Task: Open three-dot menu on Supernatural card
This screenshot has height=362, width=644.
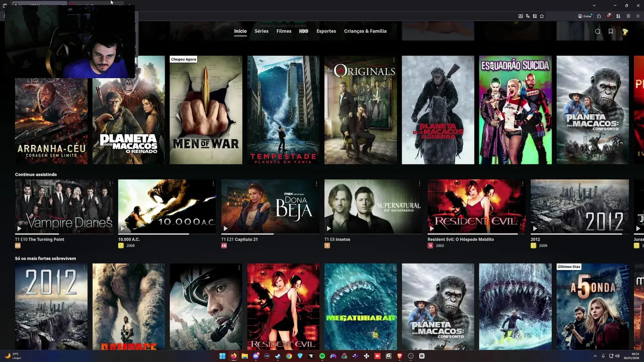Action: (x=420, y=184)
